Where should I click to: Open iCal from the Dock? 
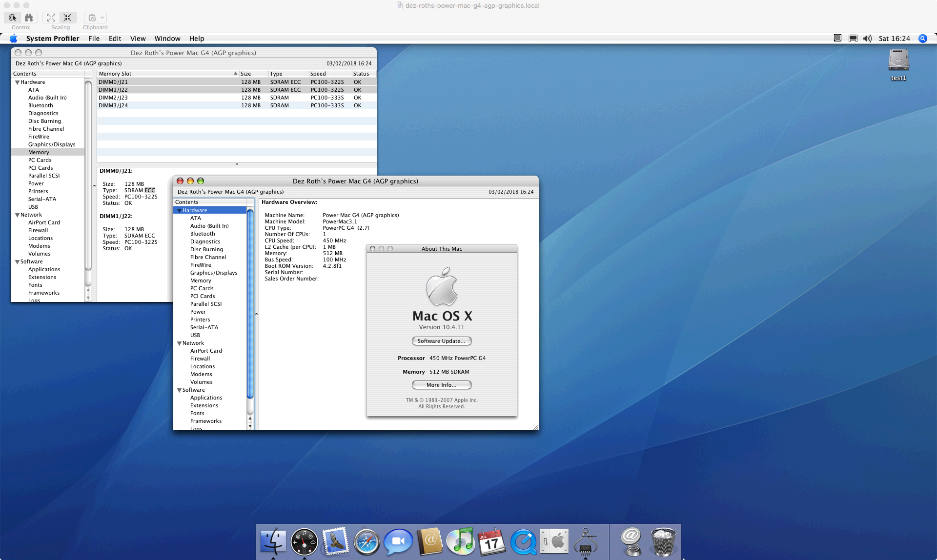[x=492, y=541]
